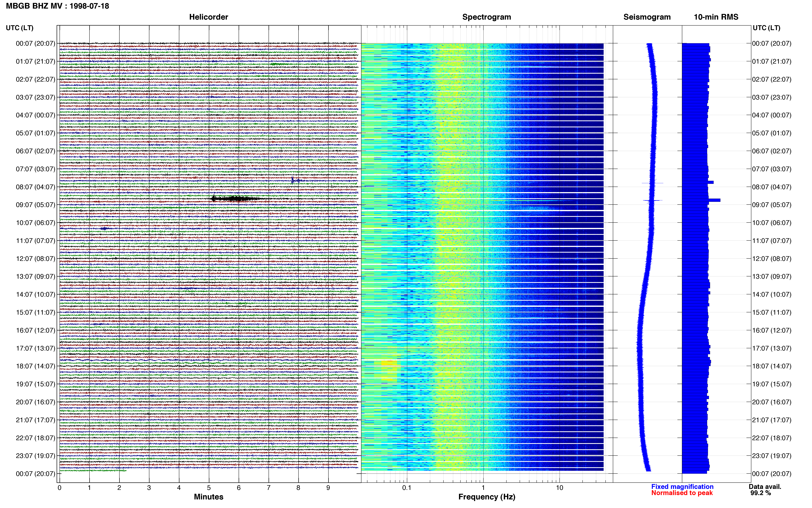
Task: Click the left time label 18:07 (14:07)
Action: point(36,366)
